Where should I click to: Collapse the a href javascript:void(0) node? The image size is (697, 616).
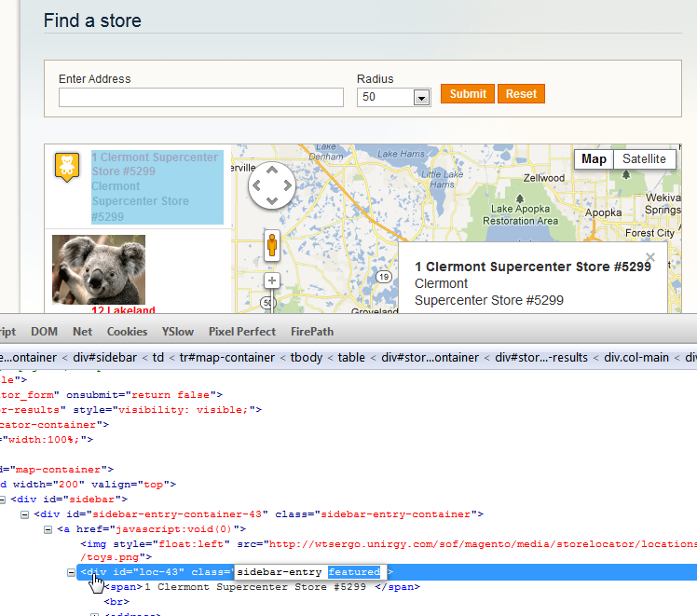coord(48,529)
